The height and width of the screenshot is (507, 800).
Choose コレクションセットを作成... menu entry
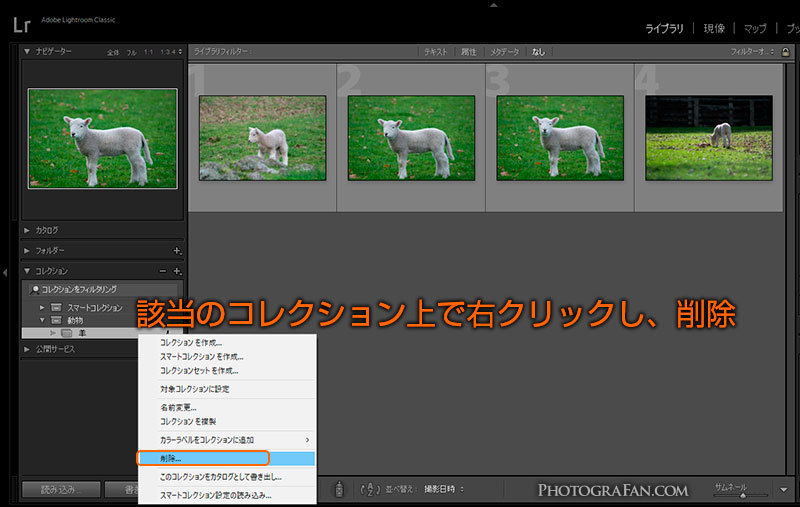click(x=227, y=370)
